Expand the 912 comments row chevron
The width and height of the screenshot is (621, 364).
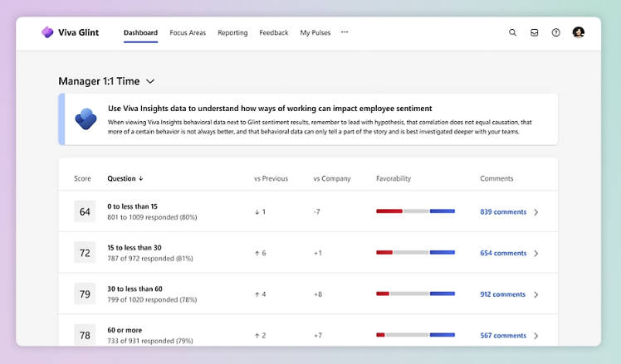pos(536,294)
